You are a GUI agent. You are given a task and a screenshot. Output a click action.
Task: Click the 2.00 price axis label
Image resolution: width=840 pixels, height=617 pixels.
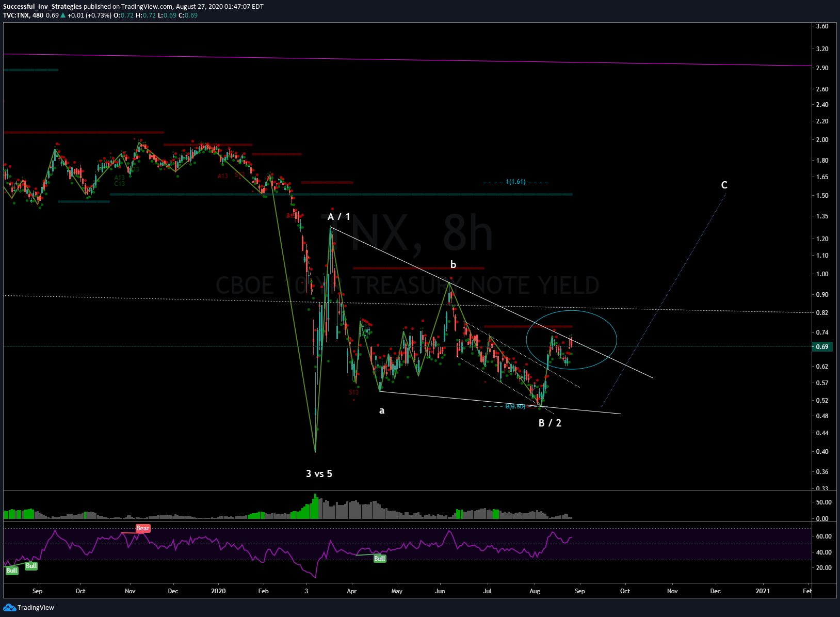(822, 139)
